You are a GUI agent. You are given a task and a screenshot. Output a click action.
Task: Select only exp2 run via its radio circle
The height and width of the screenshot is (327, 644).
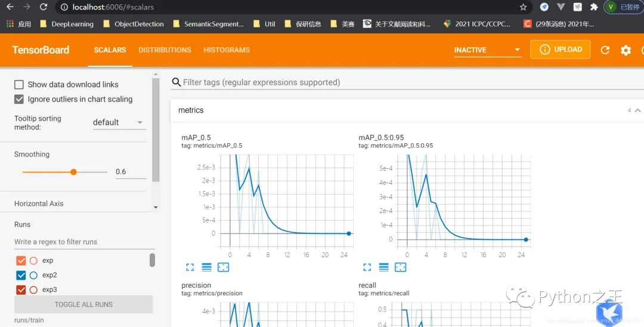coord(33,275)
